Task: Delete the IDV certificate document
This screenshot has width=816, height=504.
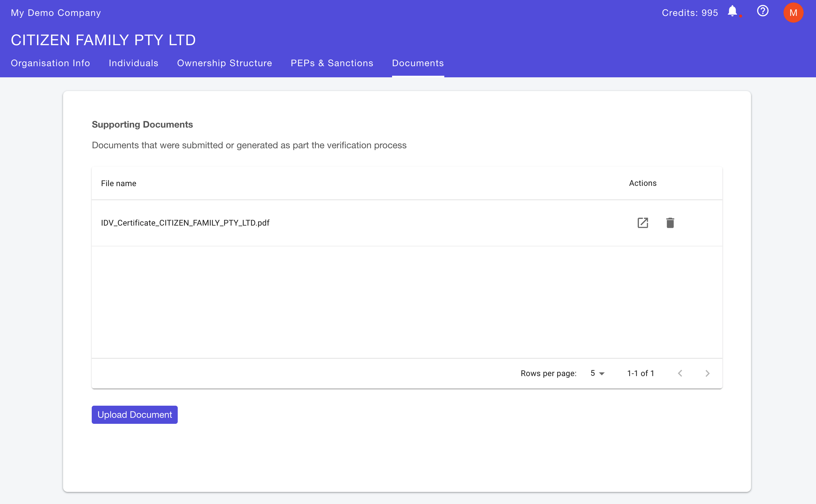Action: click(x=670, y=223)
